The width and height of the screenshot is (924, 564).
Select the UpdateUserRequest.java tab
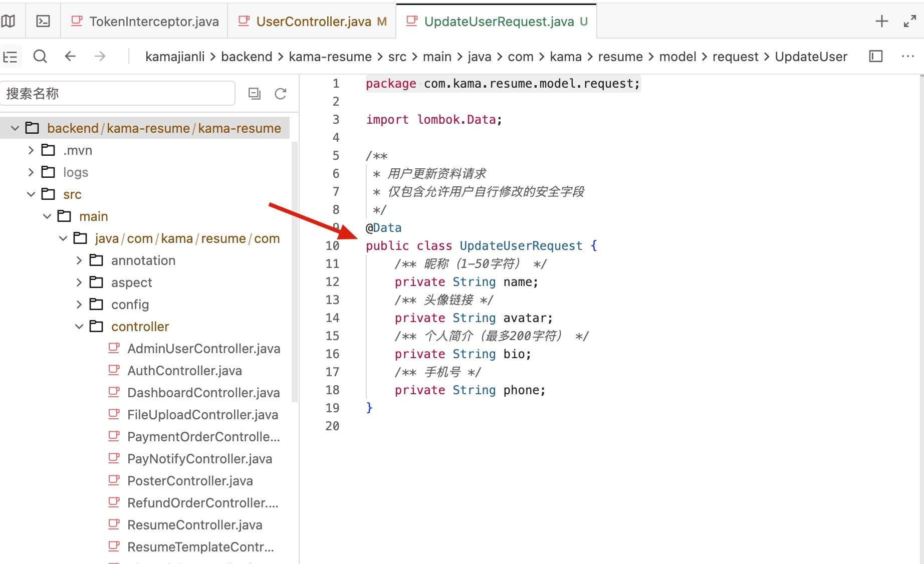click(x=496, y=21)
